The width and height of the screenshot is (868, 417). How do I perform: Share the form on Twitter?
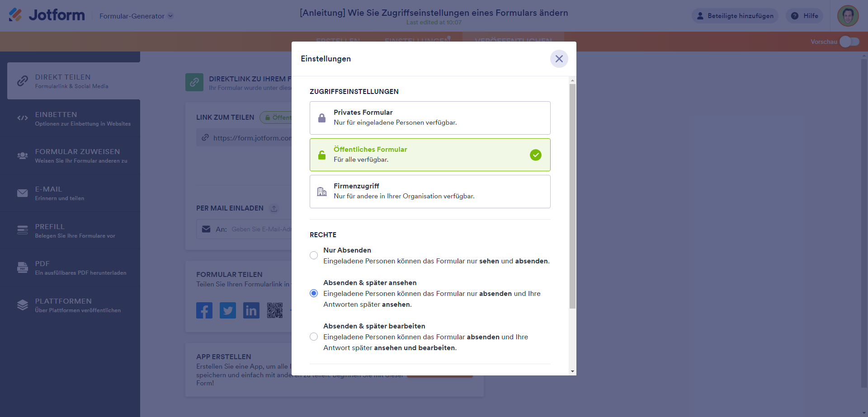[228, 310]
